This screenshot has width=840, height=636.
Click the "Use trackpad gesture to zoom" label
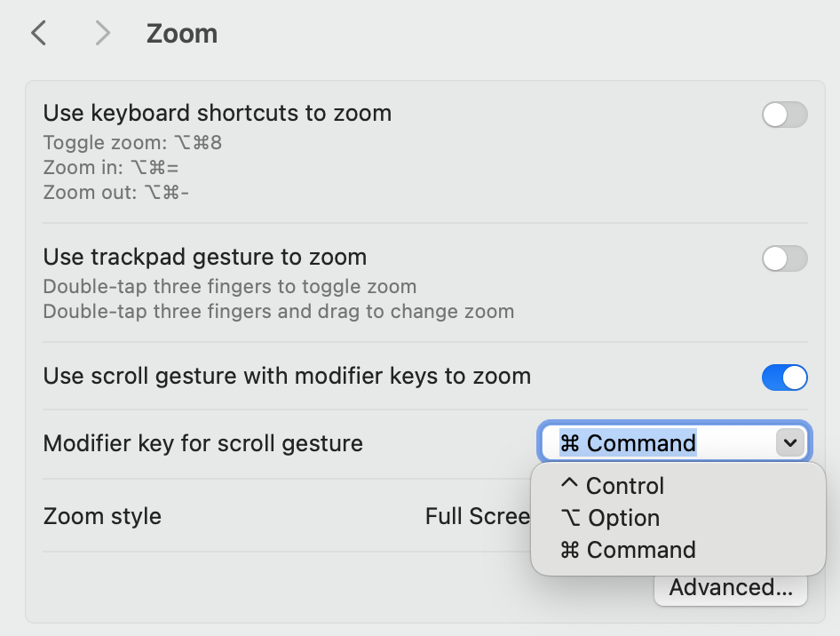(x=205, y=258)
